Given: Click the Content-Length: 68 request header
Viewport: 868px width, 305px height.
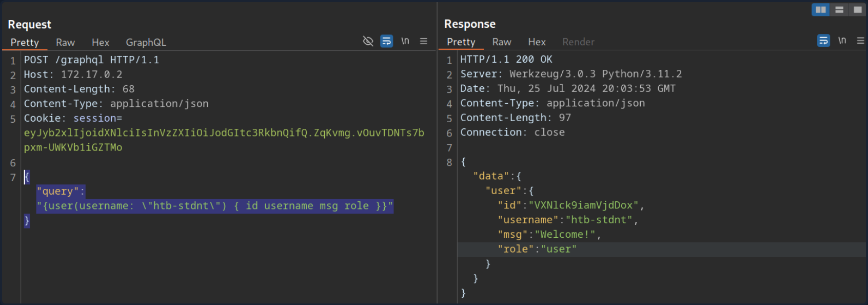Looking at the screenshot, I should click(79, 89).
